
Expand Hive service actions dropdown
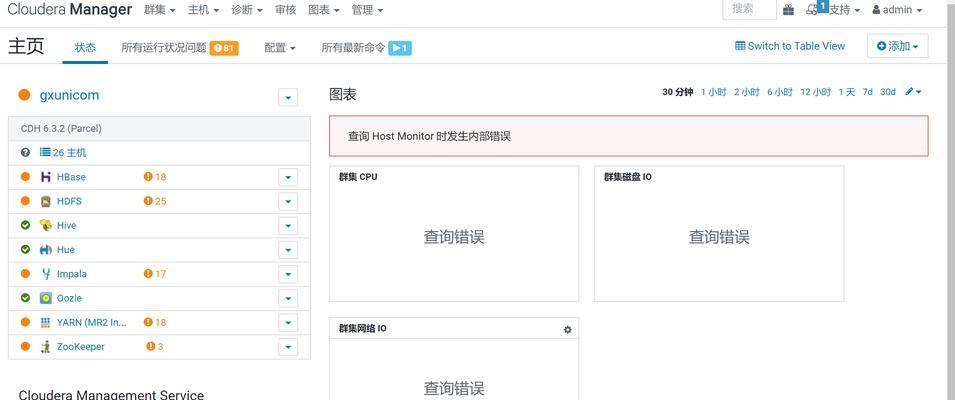[x=288, y=226]
